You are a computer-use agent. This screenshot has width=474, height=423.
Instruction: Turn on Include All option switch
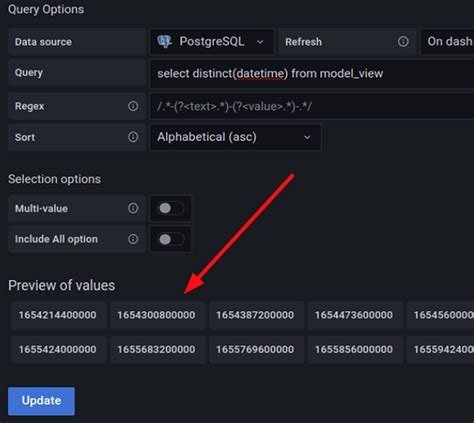pyautogui.click(x=171, y=239)
